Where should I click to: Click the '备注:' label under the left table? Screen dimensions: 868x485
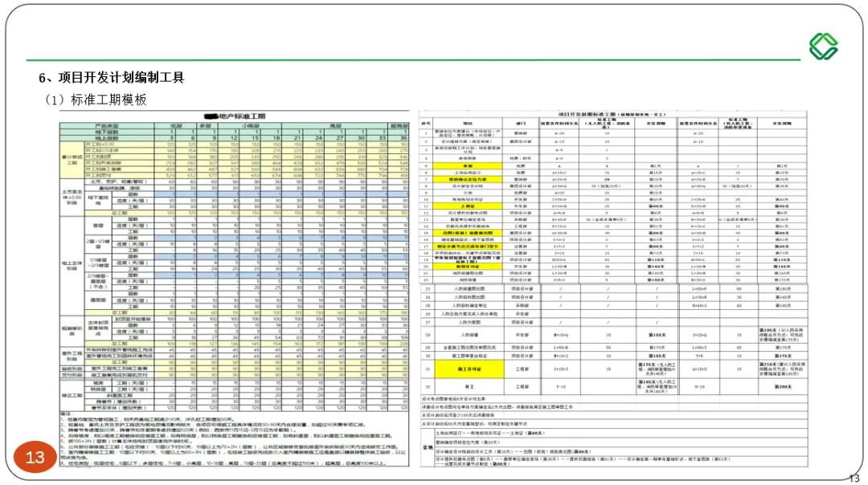[x=66, y=414]
